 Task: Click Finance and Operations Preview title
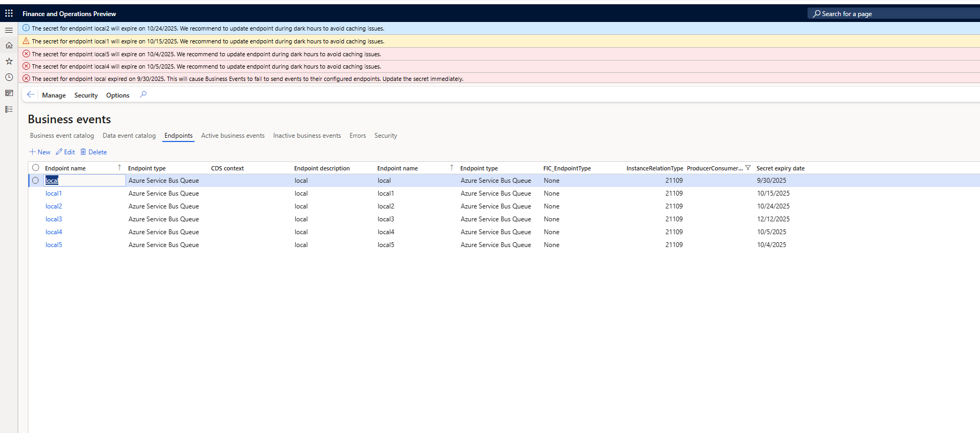[69, 14]
